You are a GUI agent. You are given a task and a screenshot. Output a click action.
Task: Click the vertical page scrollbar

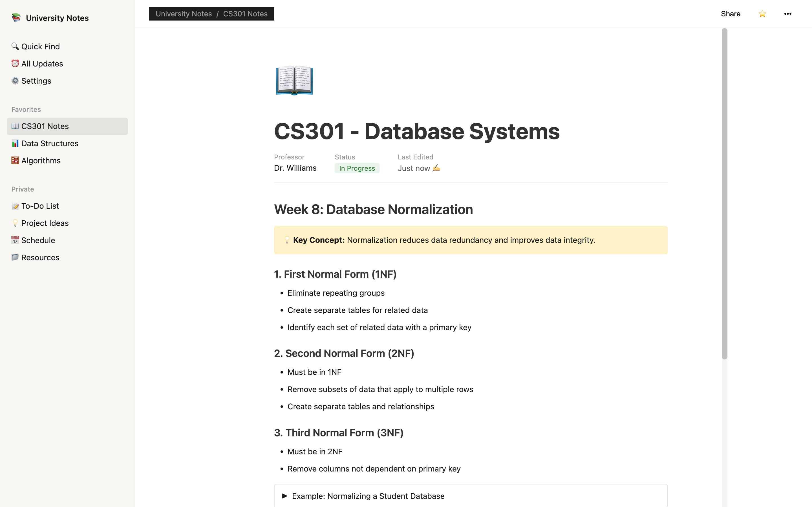tap(724, 194)
